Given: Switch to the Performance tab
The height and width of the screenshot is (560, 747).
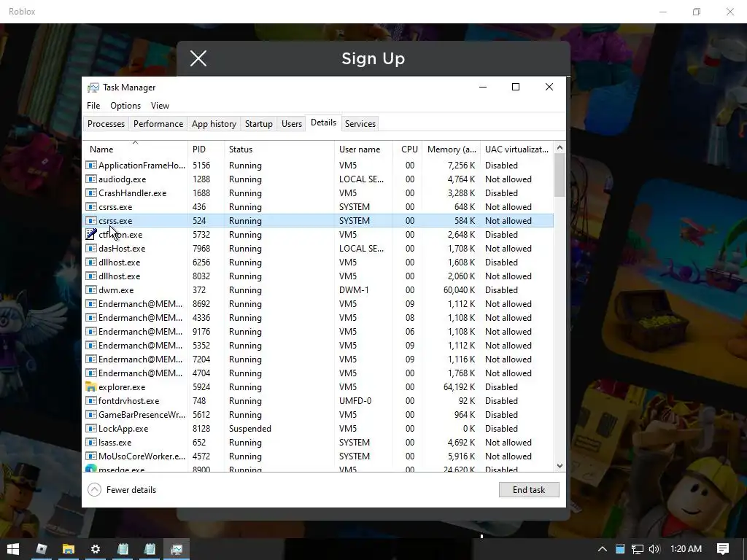Looking at the screenshot, I should tap(158, 124).
